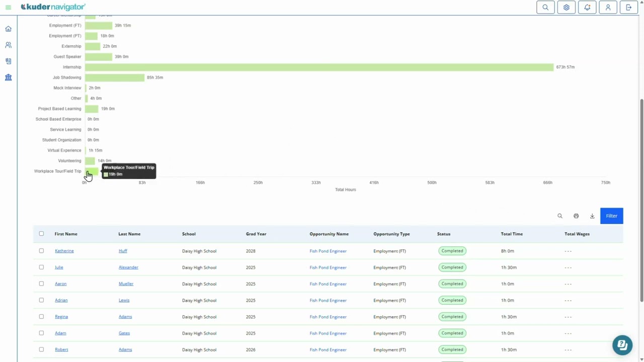Check the box for Adam Gates
The width and height of the screenshot is (644, 362).
pyautogui.click(x=41, y=333)
